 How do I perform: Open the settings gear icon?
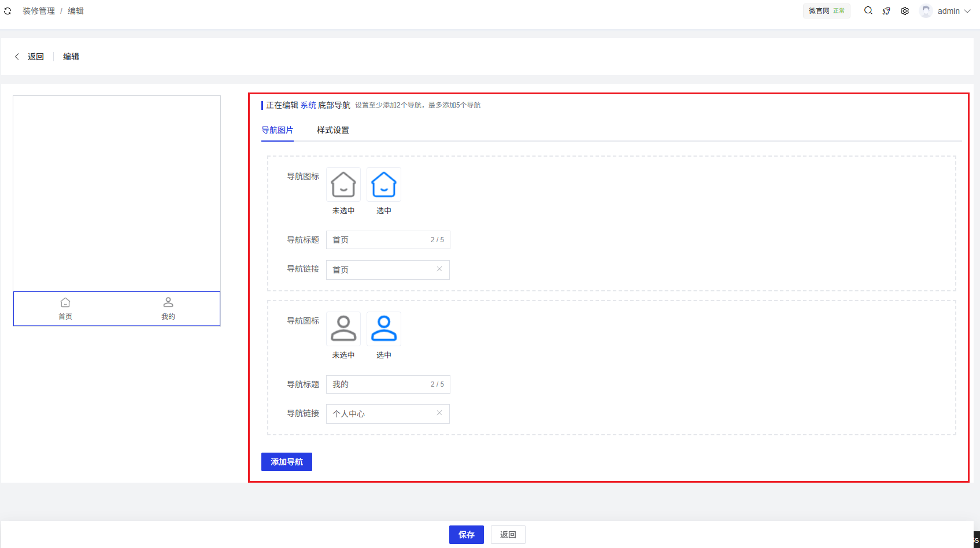[x=905, y=11]
